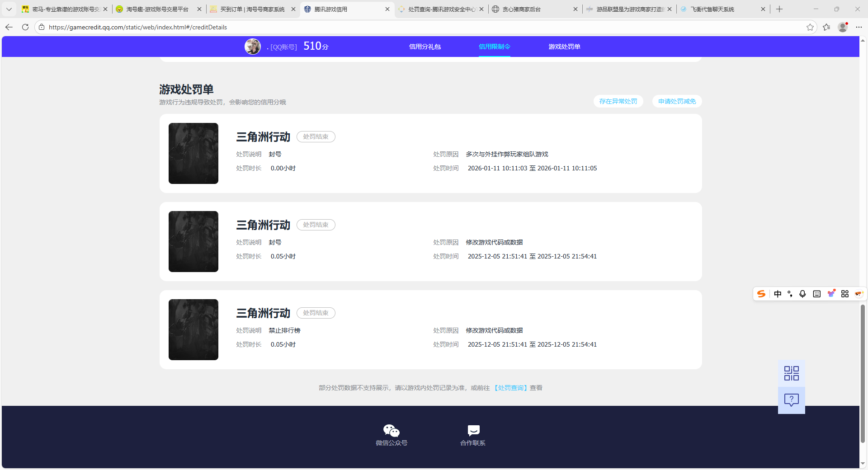This screenshot has height=470, width=868.
Task: Activate Sogou voice input microphone
Action: (x=802, y=294)
